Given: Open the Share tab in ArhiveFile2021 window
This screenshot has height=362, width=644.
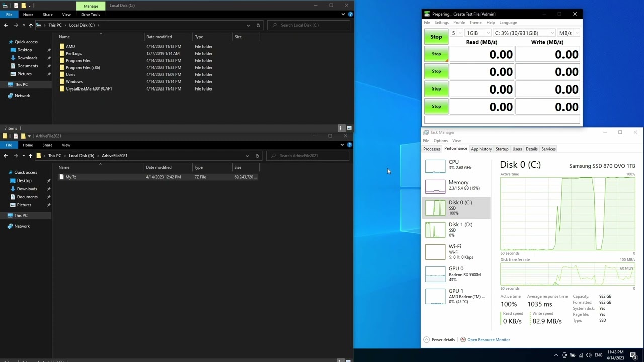Looking at the screenshot, I should pyautogui.click(x=47, y=145).
